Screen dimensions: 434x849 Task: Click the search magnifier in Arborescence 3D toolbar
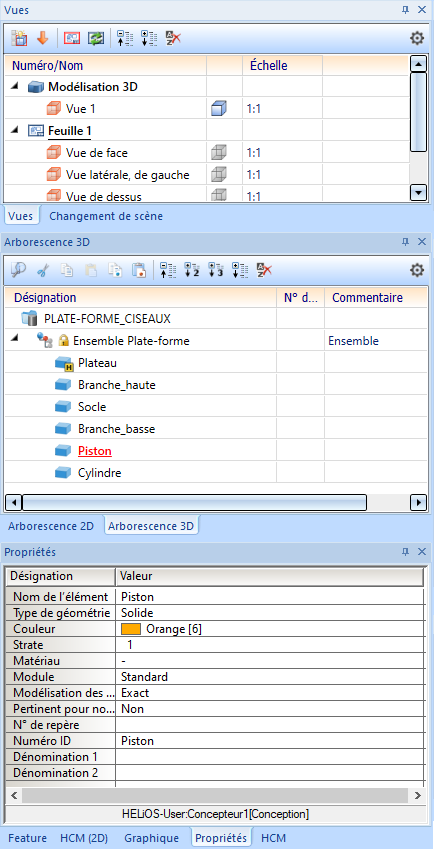point(19,270)
